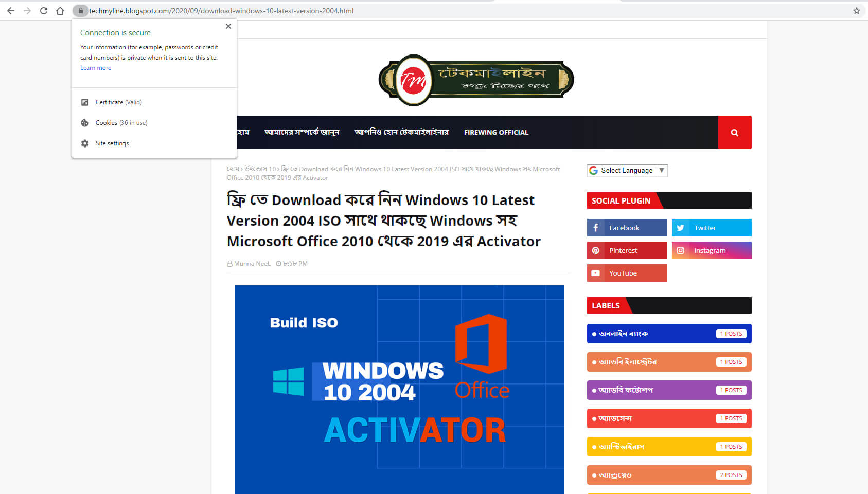Viewport: 868px width, 494px height.
Task: Open the Twitter social button
Action: (712, 228)
